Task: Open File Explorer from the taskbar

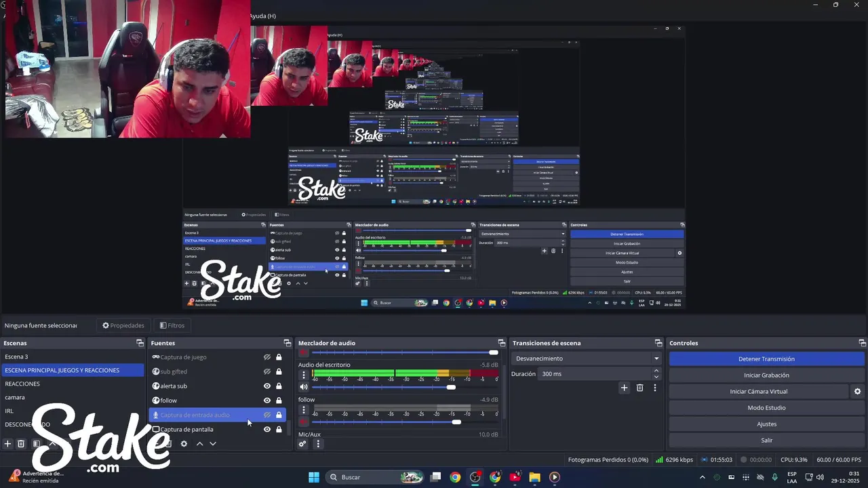Action: tap(534, 477)
